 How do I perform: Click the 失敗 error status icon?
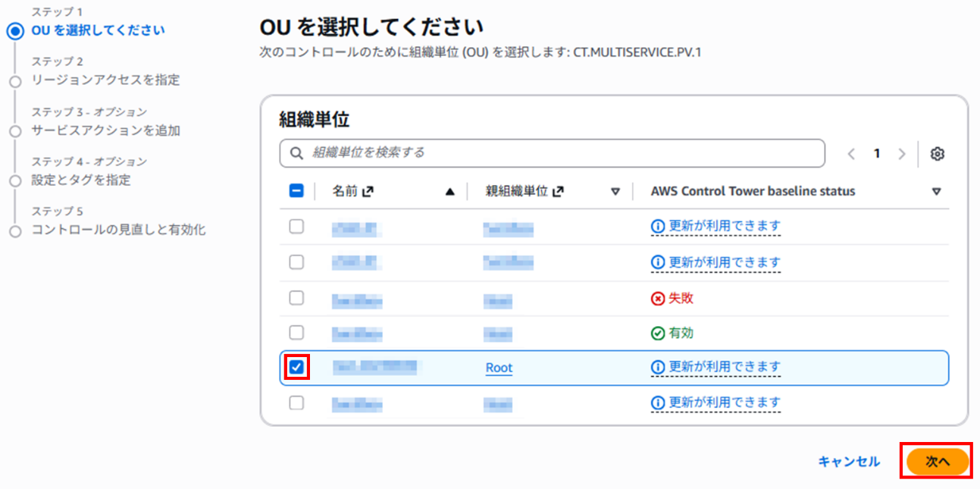point(656,297)
